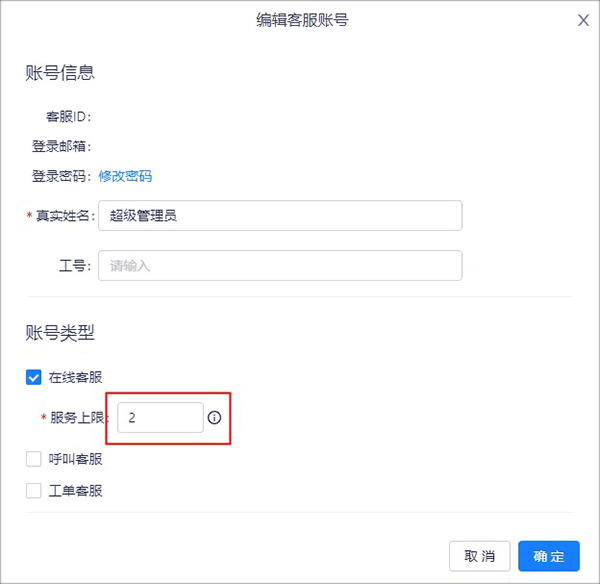The width and height of the screenshot is (600, 584).
Task: Close the 编辑客服账号 dialog with X
Action: pos(584,20)
